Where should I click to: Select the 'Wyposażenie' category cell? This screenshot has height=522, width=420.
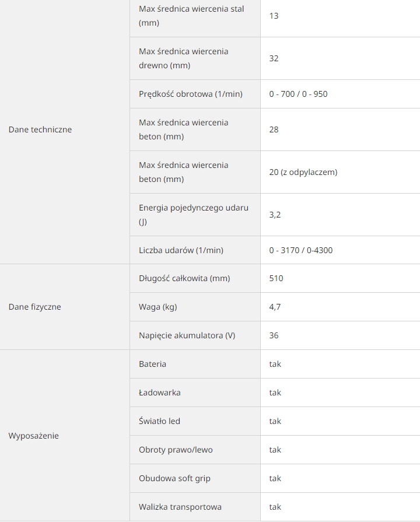(65, 436)
